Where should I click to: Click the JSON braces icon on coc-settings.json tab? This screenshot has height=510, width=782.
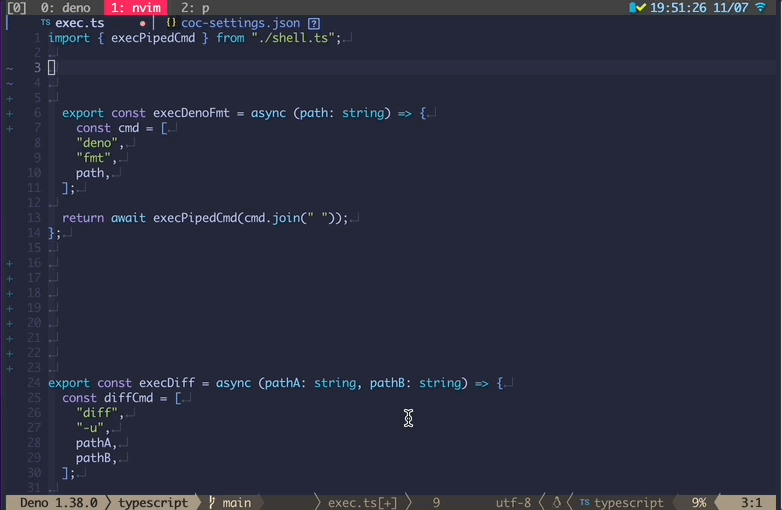[x=171, y=23]
